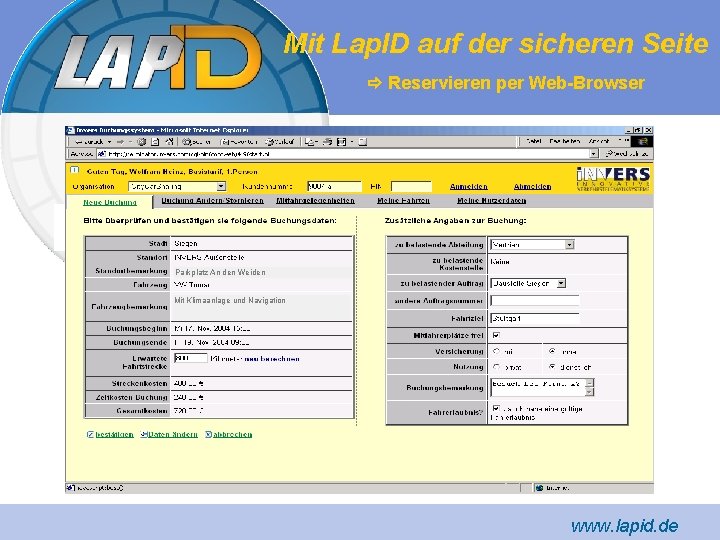Click the mail icon in browser toolbar
The width and height of the screenshot is (720, 540).
tap(310, 142)
